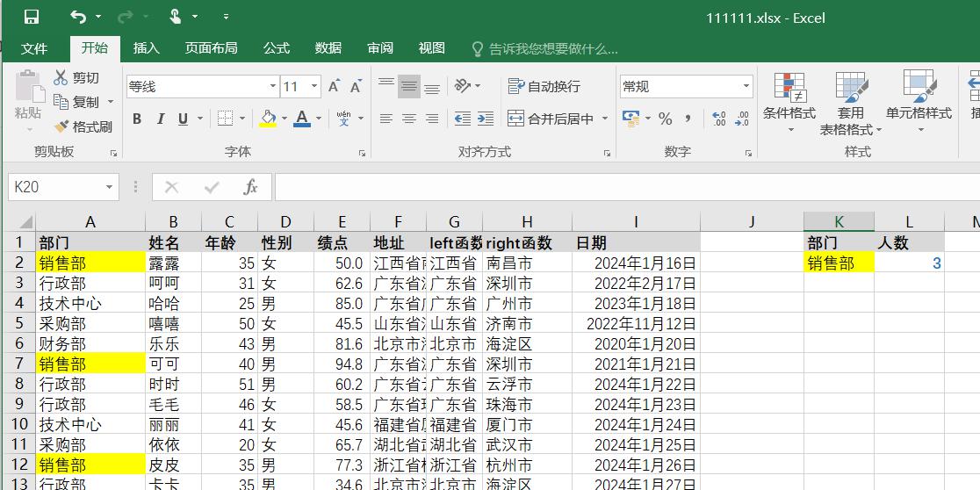Open the wén phonetic guide button
Image resolution: width=980 pixels, height=490 pixels.
343,119
